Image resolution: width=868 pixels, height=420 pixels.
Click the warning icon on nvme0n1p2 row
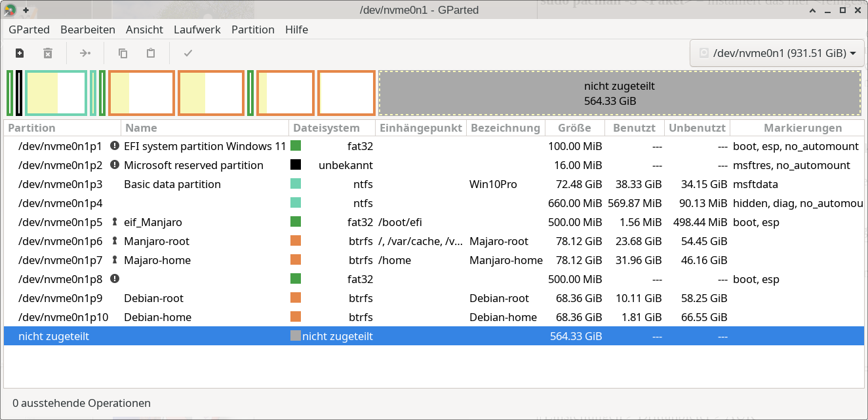(115, 165)
